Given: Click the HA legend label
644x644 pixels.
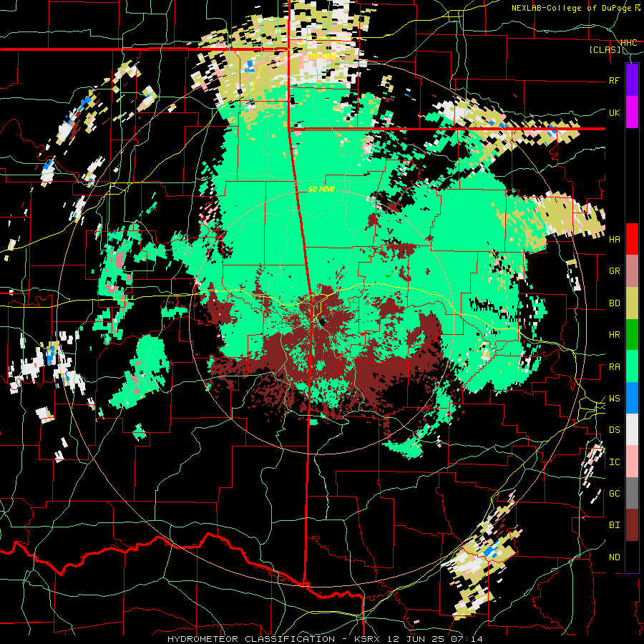Looking at the screenshot, I should (614, 239).
